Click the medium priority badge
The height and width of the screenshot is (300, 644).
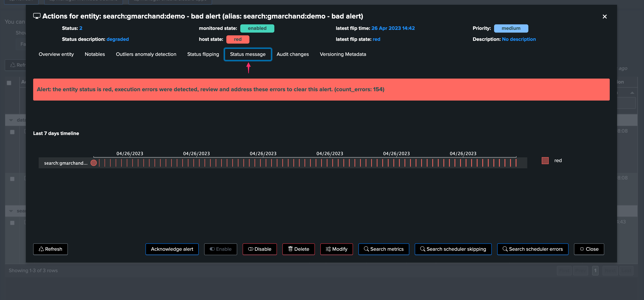coord(511,28)
